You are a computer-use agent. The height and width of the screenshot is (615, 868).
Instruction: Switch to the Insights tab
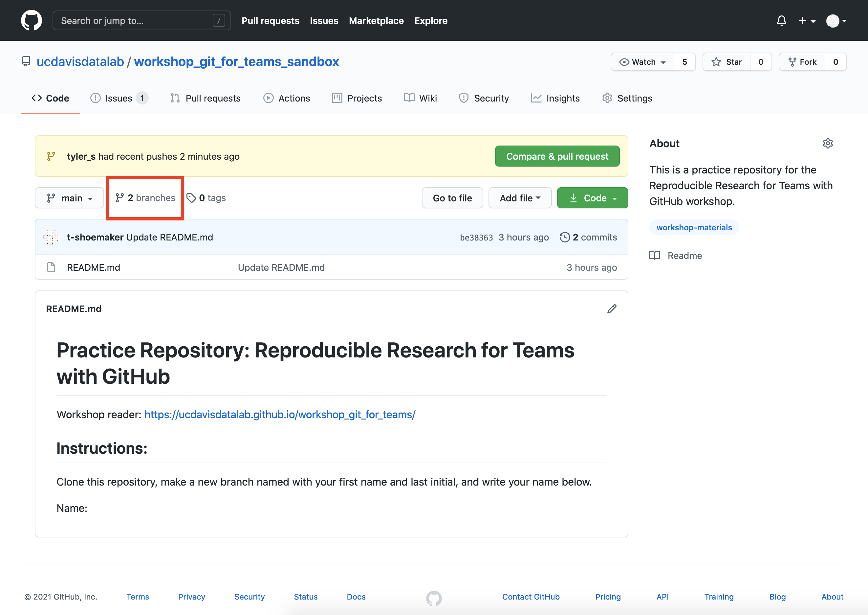click(555, 98)
